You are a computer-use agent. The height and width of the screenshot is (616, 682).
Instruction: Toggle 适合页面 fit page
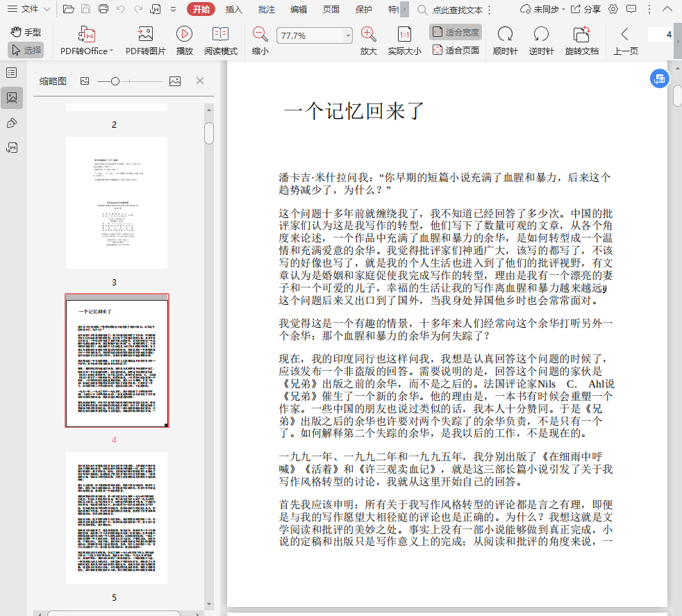tap(456, 51)
